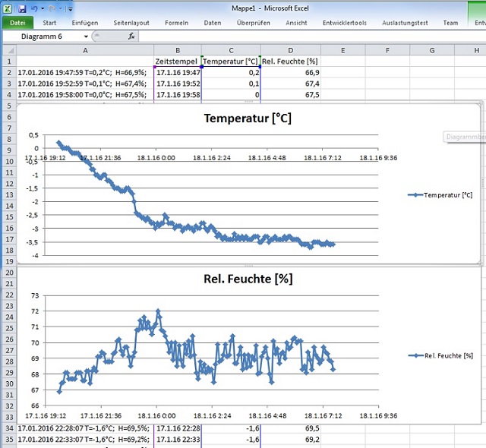The width and height of the screenshot is (486, 448).
Task: Click the Redo arrow icon
Action: coord(52,8)
